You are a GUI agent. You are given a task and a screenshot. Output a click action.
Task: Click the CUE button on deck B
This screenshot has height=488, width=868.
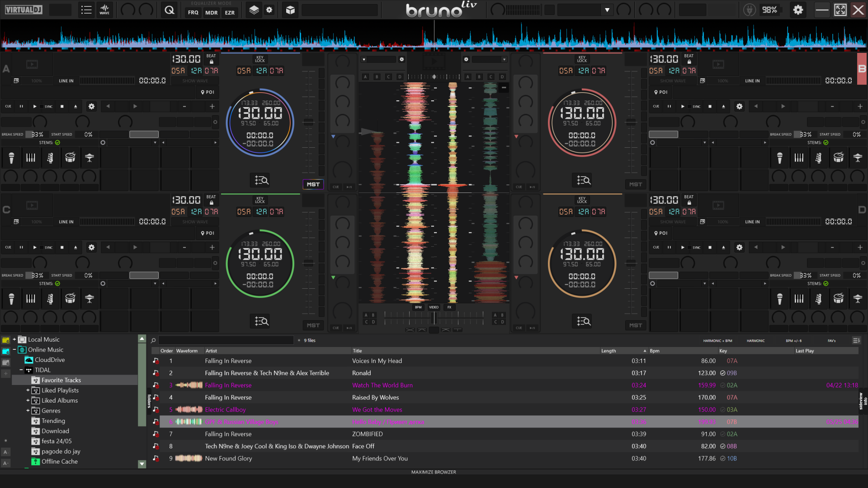[656, 107]
